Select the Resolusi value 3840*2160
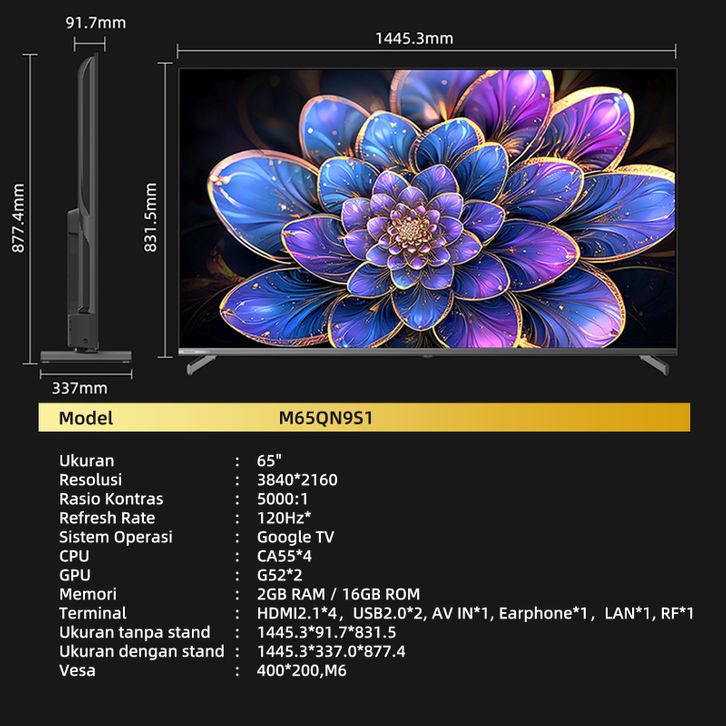This screenshot has height=726, width=726. pos(297,480)
